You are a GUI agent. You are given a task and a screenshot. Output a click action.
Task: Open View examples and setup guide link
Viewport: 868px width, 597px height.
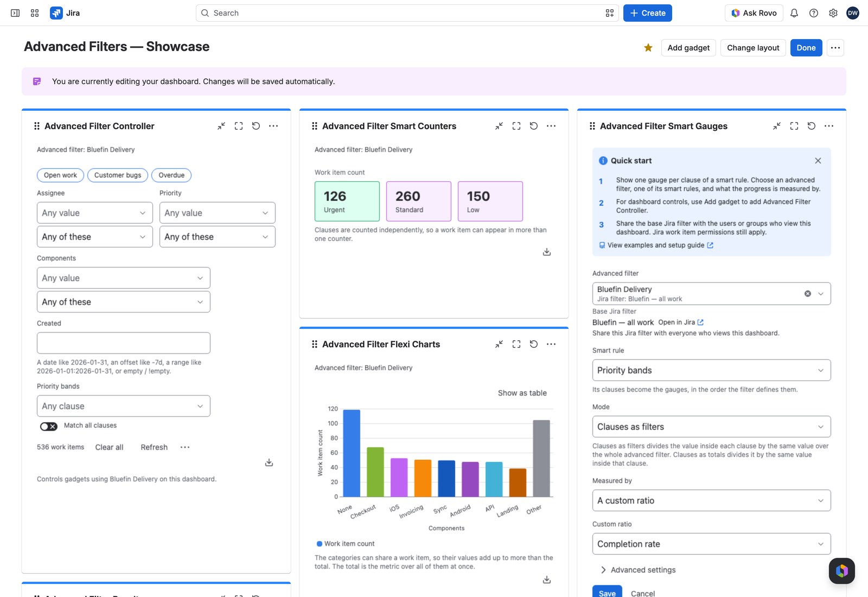[x=656, y=245]
